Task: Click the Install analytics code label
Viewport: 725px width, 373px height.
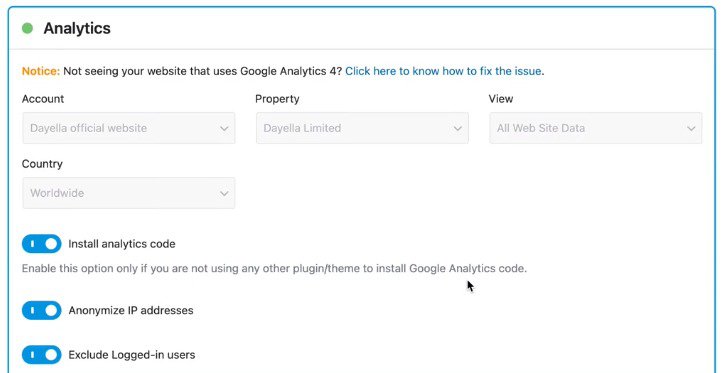Action: pyautogui.click(x=122, y=244)
